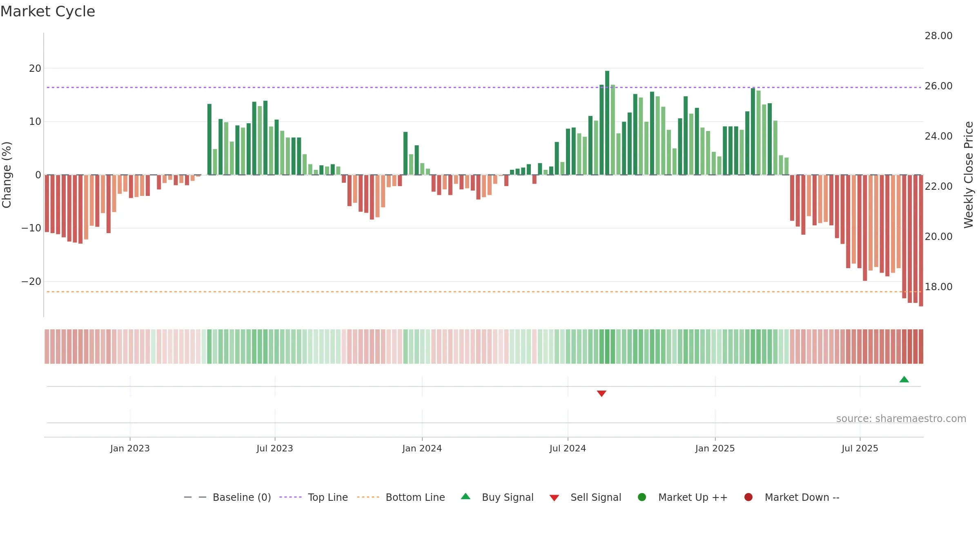Click the −10 tick on Change axis
The height and width of the screenshot is (551, 980).
[x=31, y=228]
